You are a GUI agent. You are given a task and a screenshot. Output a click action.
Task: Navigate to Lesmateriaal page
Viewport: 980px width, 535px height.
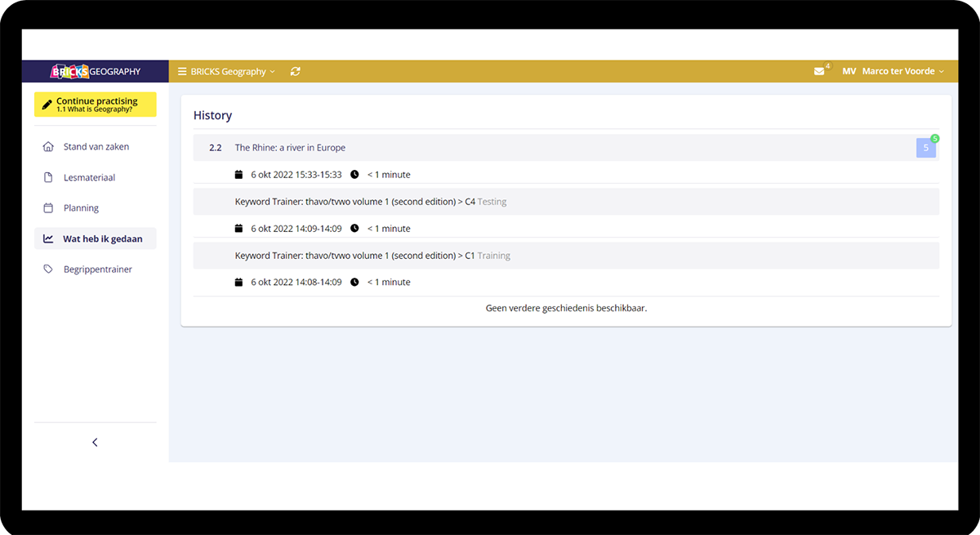pyautogui.click(x=89, y=177)
